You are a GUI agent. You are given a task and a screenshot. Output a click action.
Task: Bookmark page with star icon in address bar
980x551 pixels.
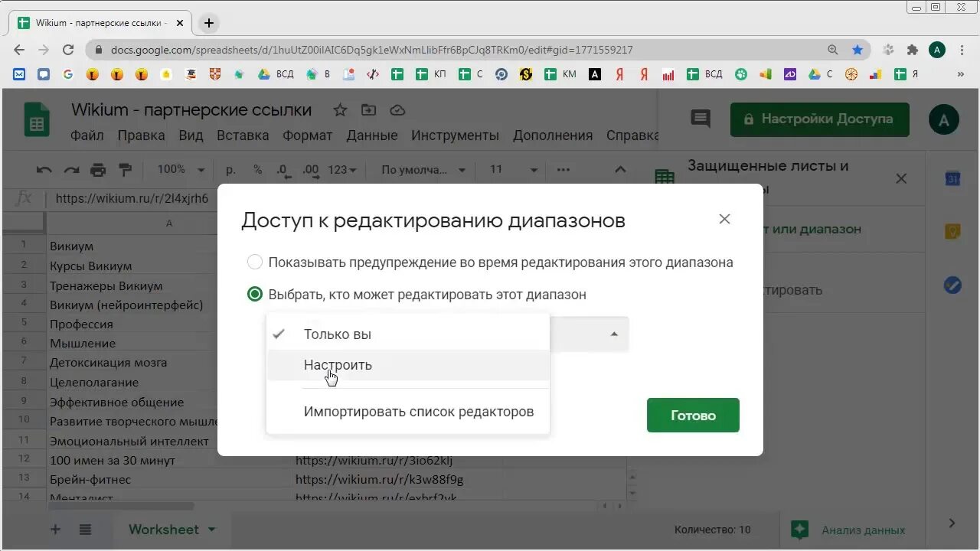[857, 50]
